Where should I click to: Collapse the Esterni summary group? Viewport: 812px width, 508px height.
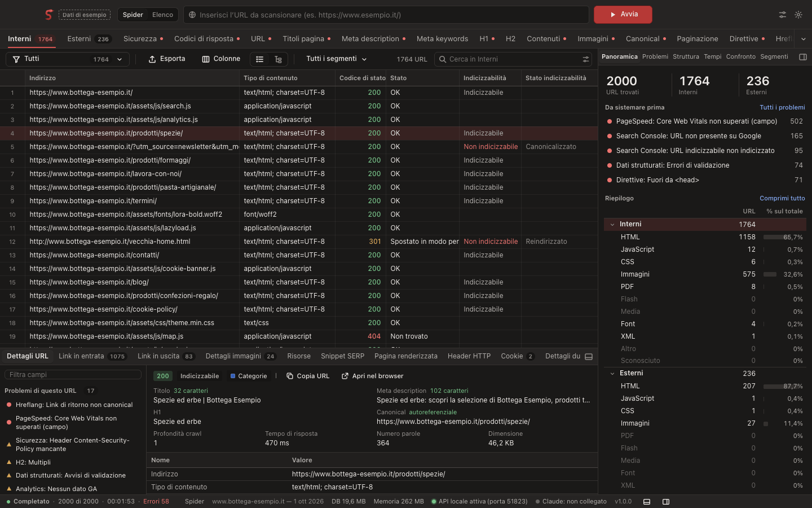612,374
